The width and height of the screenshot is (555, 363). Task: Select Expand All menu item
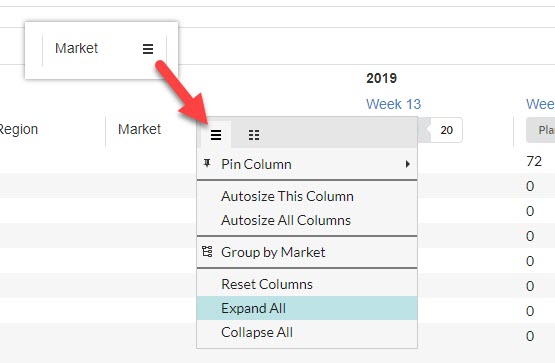pyautogui.click(x=307, y=308)
